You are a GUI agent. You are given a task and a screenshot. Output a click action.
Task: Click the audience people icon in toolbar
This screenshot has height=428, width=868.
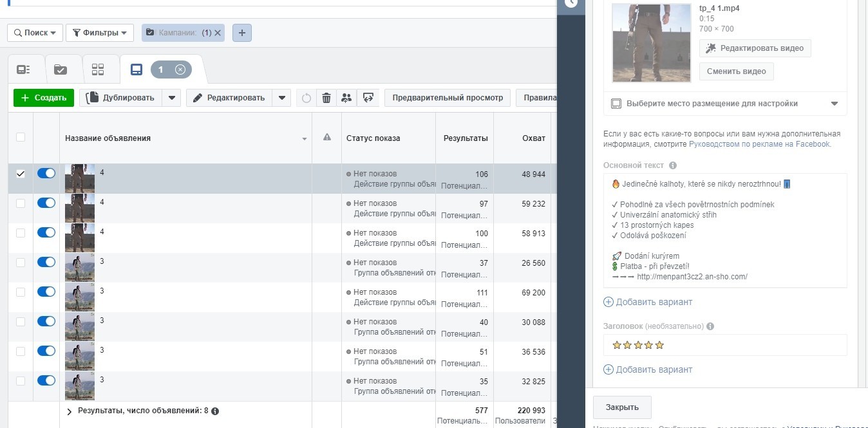[347, 98]
